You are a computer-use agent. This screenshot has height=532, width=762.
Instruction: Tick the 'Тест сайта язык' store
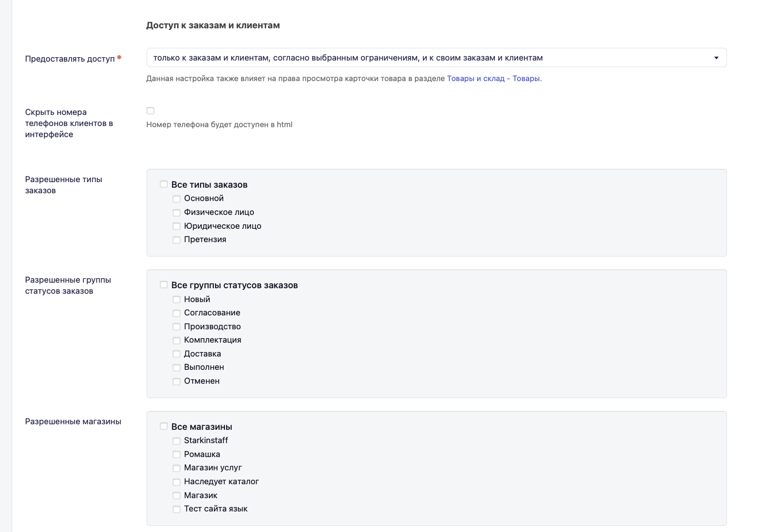(x=177, y=509)
